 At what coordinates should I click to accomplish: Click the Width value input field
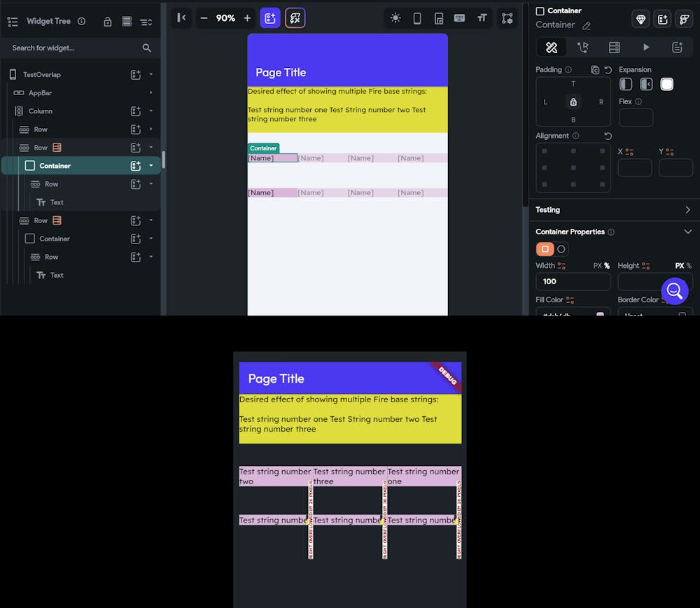pyautogui.click(x=573, y=281)
